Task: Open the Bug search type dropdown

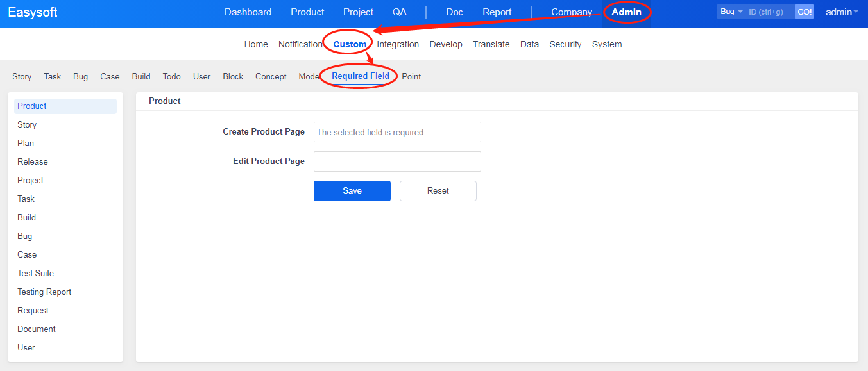Action: (731, 12)
